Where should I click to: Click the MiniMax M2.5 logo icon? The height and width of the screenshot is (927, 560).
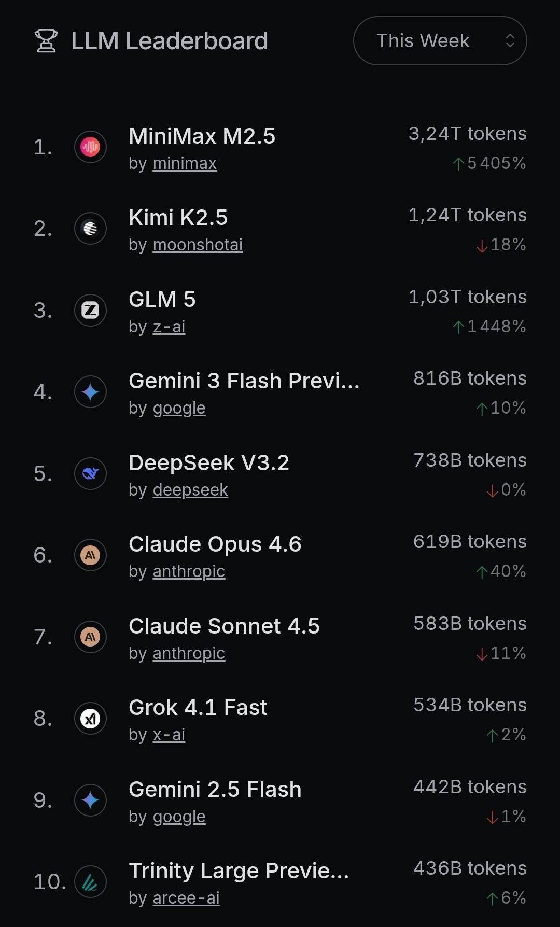tap(90, 147)
